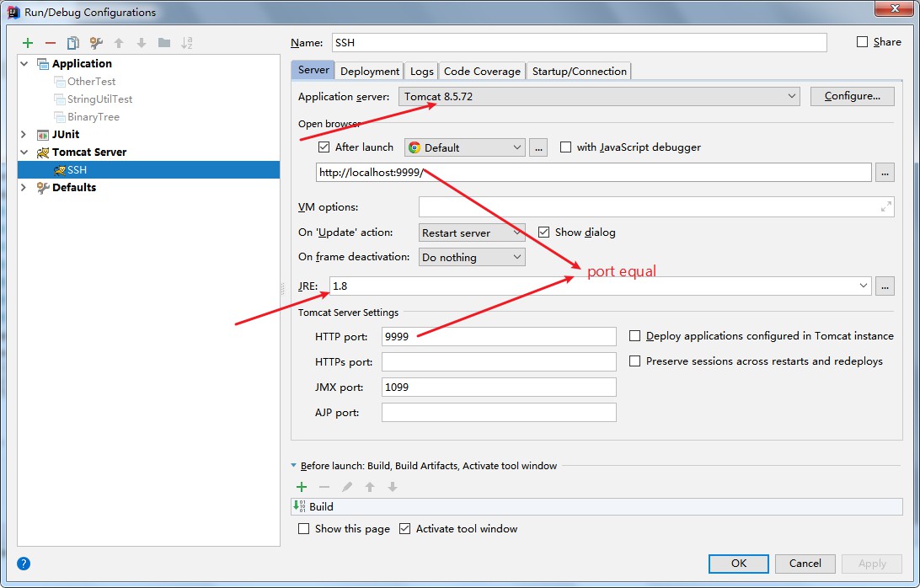Sort configurations alphabetically icon
920x588 pixels.
point(186,43)
